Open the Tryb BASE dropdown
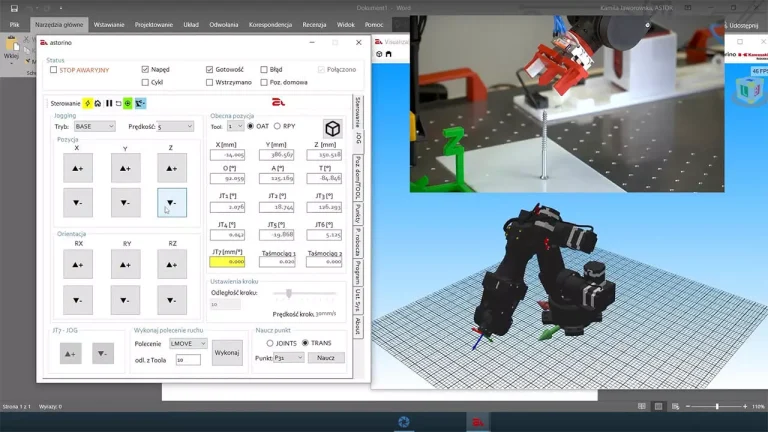The width and height of the screenshot is (768, 432). (x=95, y=127)
